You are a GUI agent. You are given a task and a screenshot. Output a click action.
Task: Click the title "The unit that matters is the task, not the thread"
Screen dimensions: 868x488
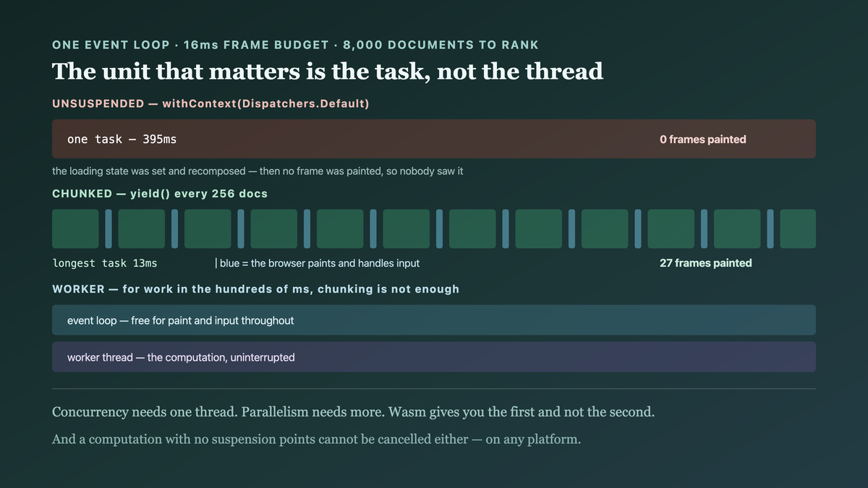click(x=328, y=71)
